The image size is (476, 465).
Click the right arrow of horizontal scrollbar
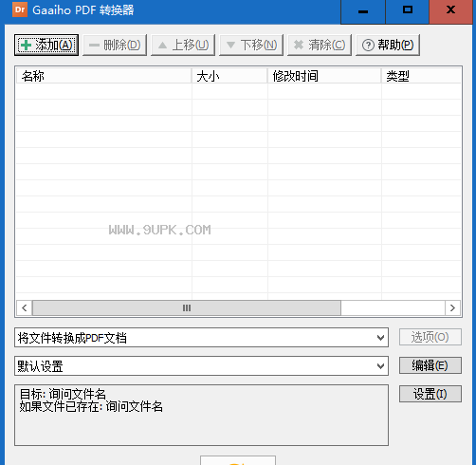[452, 307]
